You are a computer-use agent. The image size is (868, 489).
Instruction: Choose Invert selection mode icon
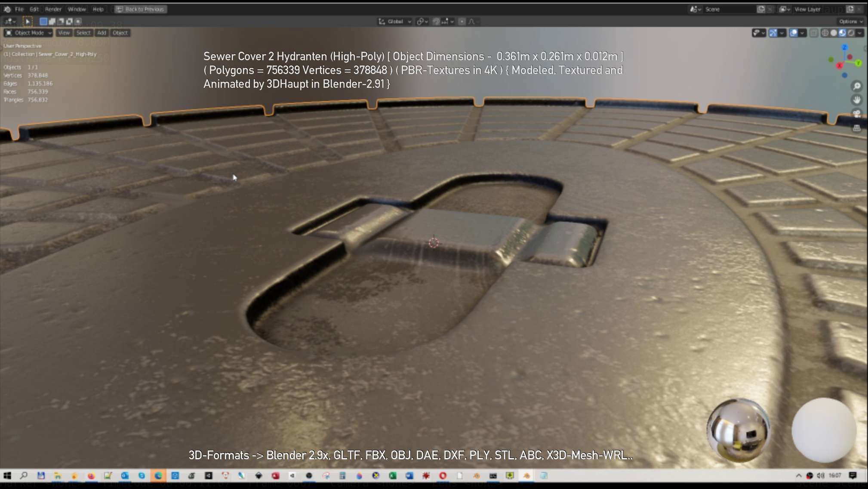69,21
